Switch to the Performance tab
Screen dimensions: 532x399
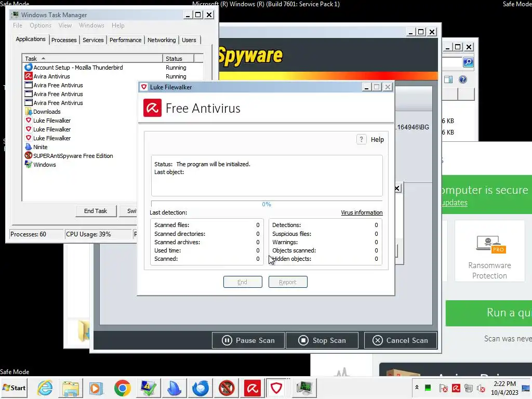click(x=125, y=40)
